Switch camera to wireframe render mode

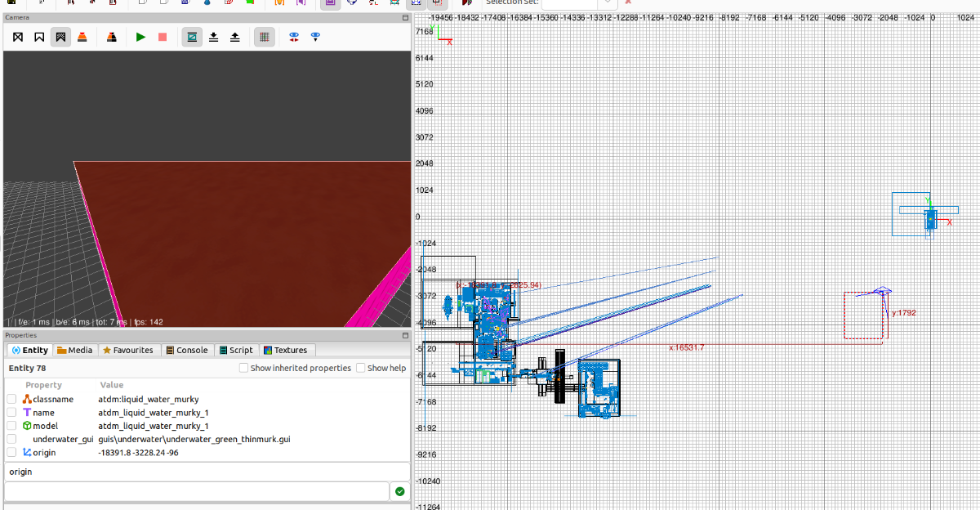coord(18,37)
